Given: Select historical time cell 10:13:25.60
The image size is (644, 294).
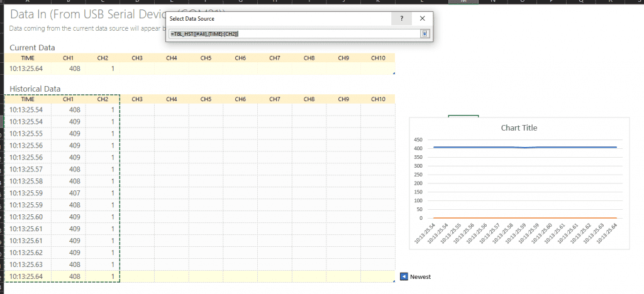Looking at the screenshot, I should tap(28, 217).
